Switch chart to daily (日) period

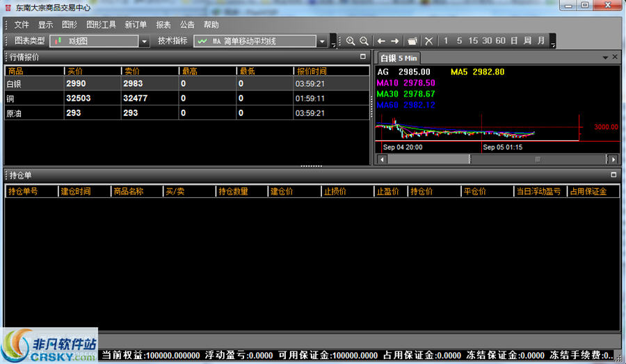514,41
